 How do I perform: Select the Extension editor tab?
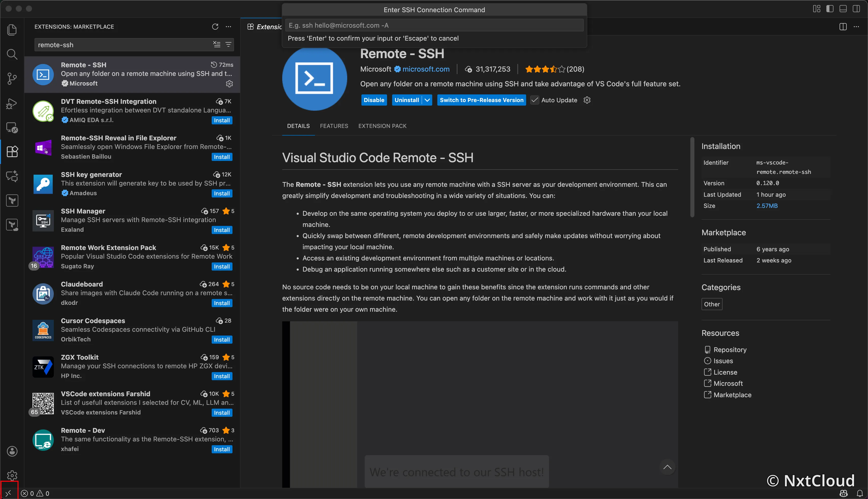click(x=264, y=27)
